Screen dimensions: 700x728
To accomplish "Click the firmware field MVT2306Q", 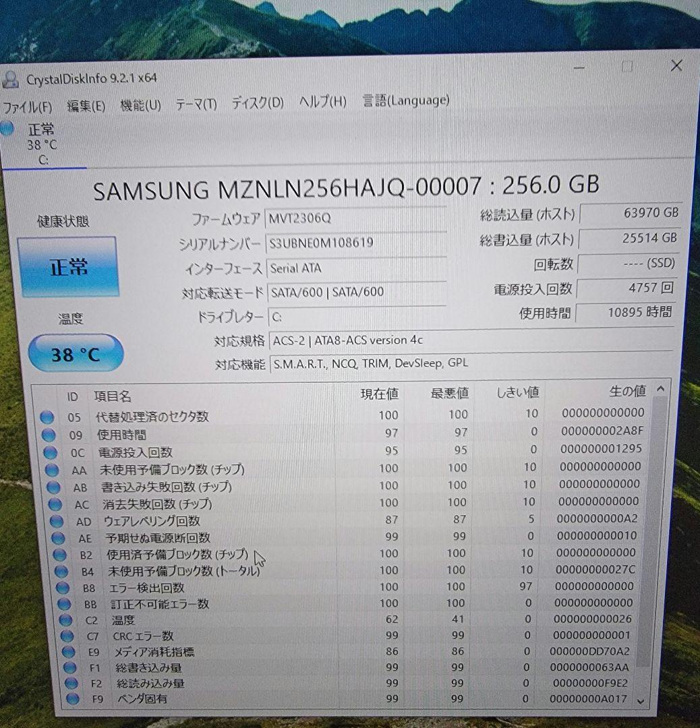I will click(355, 218).
